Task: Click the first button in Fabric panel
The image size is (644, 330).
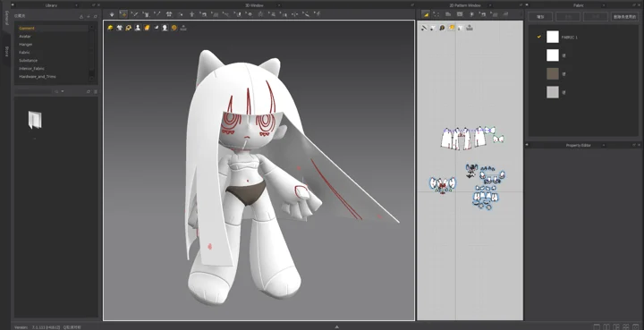Action: tap(540, 17)
